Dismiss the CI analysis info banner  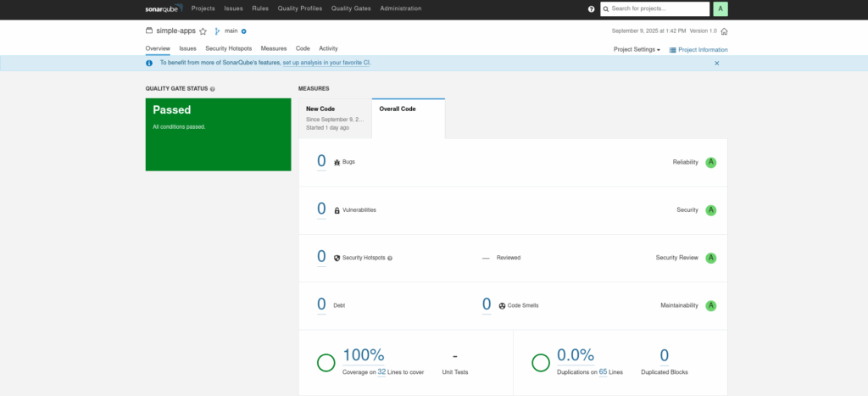716,63
